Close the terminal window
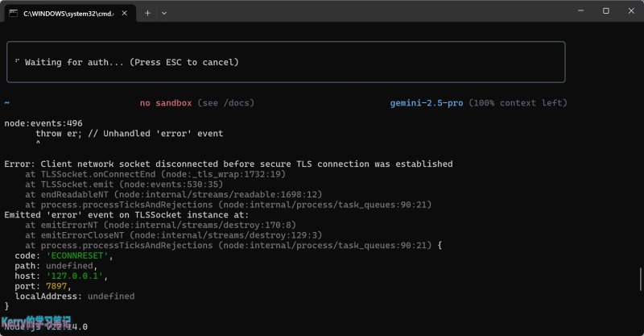 (631, 11)
